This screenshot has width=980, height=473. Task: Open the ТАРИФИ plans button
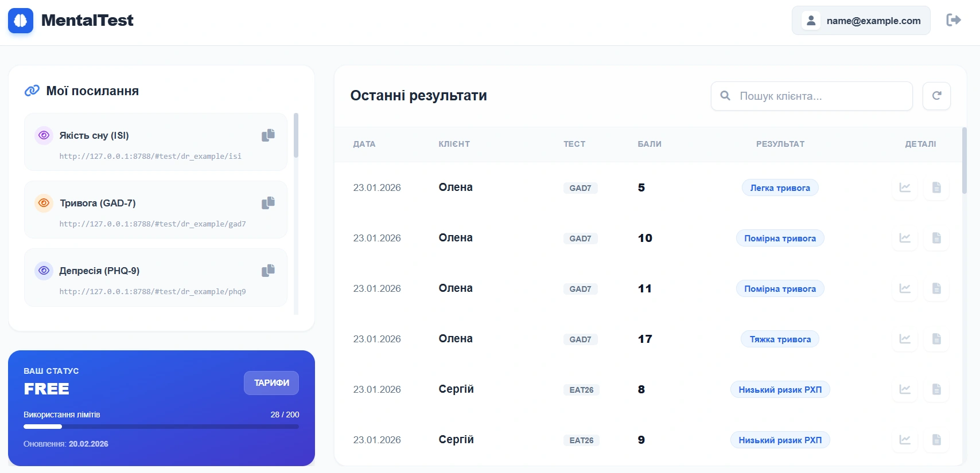pos(271,383)
